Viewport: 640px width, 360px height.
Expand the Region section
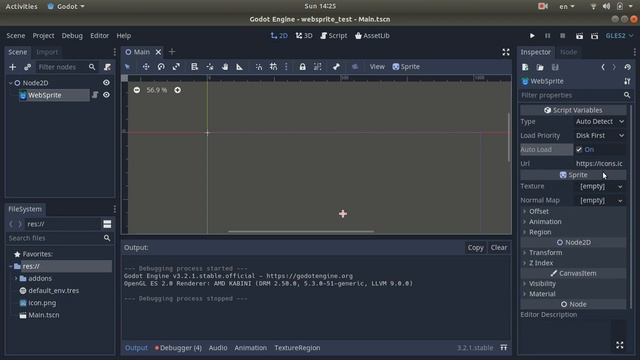point(540,232)
